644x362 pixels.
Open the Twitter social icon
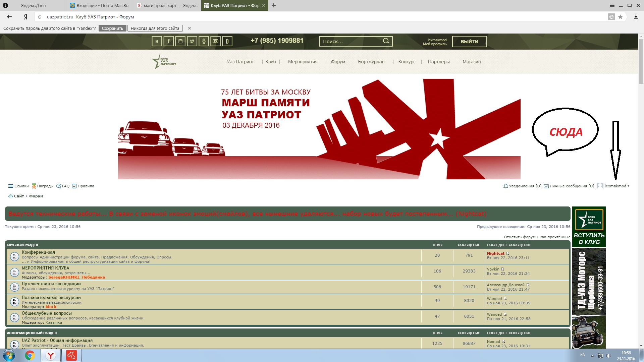tap(192, 41)
